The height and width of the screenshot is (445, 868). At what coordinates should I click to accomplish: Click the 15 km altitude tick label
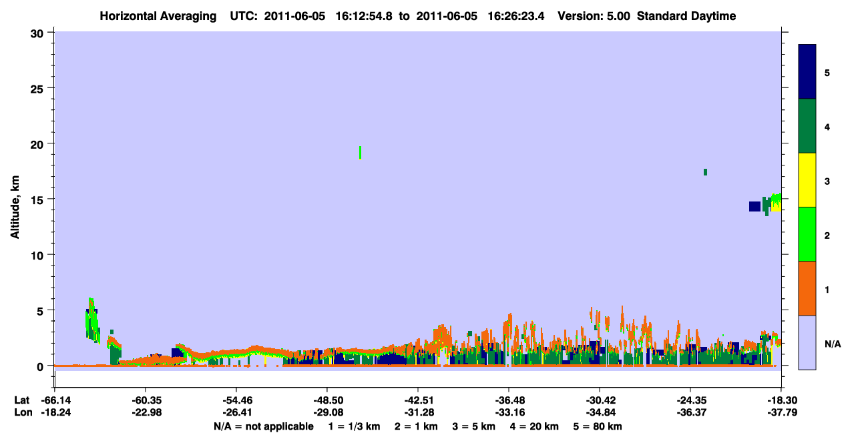point(38,199)
